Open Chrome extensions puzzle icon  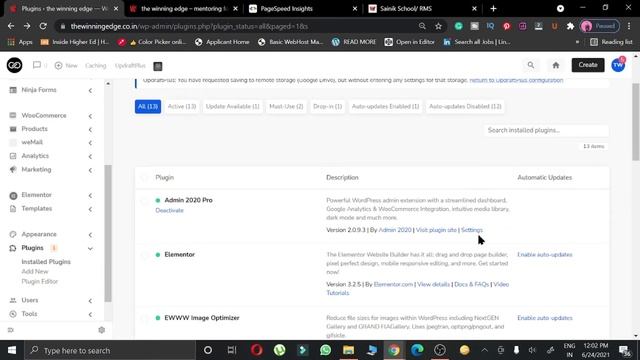click(x=570, y=26)
